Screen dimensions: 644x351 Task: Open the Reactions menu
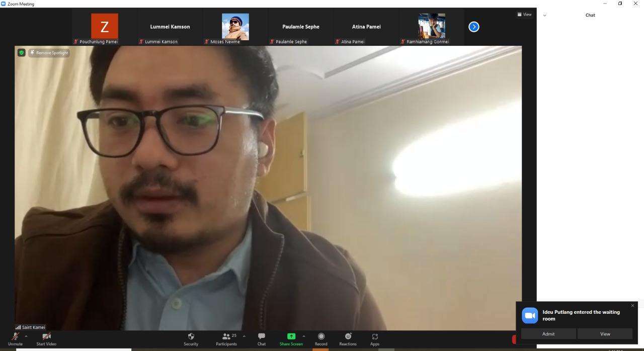[348, 339]
